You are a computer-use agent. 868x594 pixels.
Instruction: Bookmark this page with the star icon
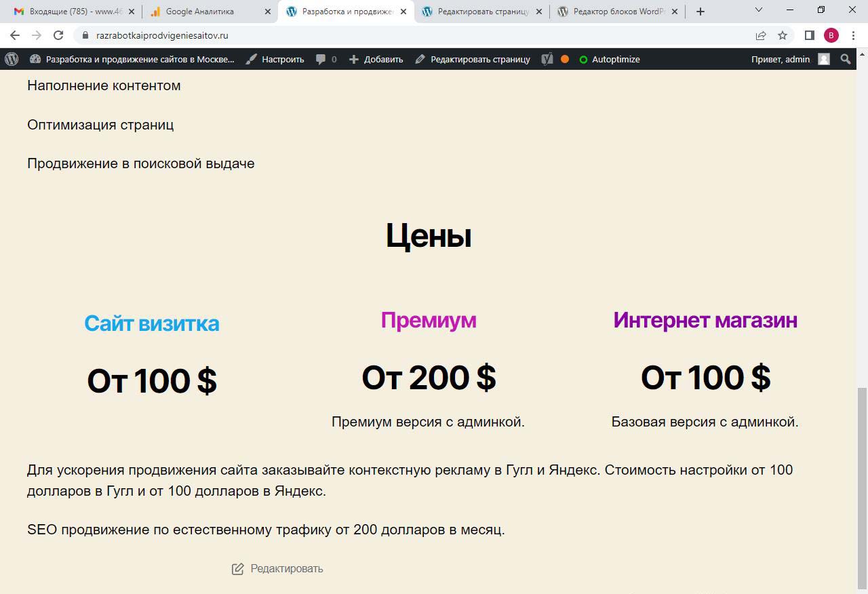[783, 35]
